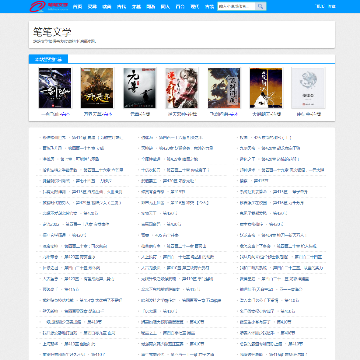Click the rightmost account link in header
Viewport: 360px width, 360px height.
click(331, 6)
